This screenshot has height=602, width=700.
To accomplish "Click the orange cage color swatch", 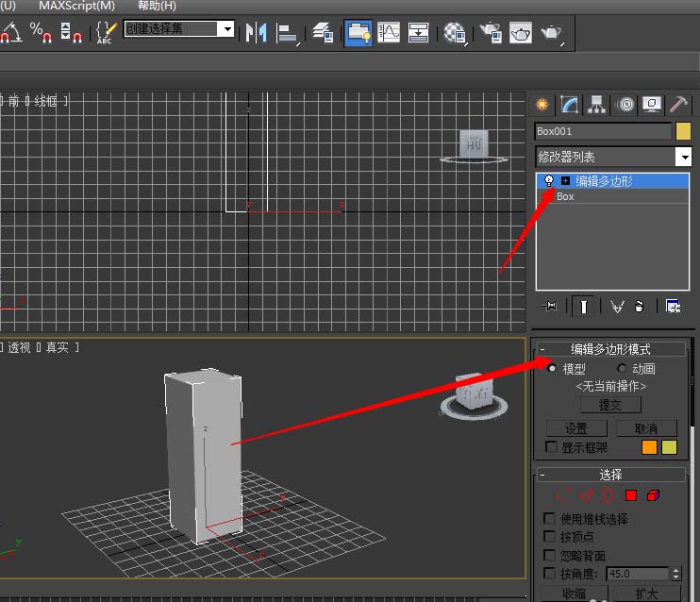I will (650, 447).
